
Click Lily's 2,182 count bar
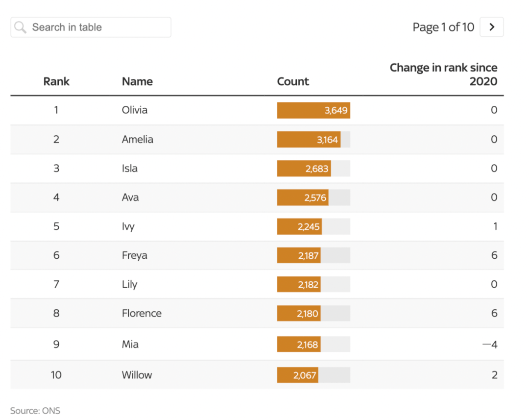tap(299, 285)
